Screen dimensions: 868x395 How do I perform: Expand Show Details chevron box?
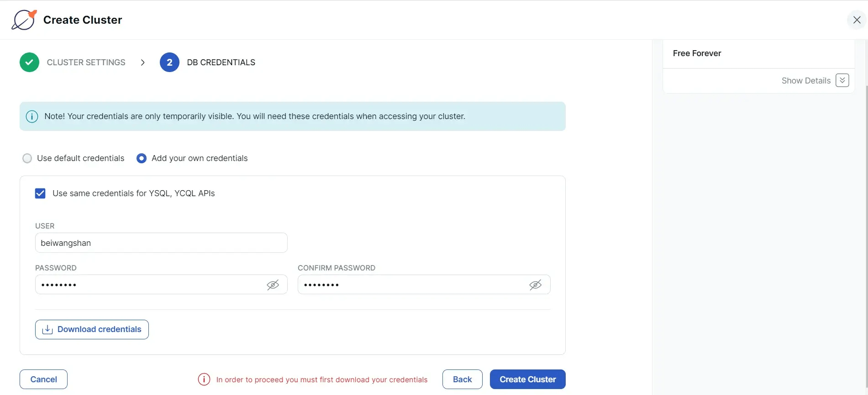[x=842, y=80]
